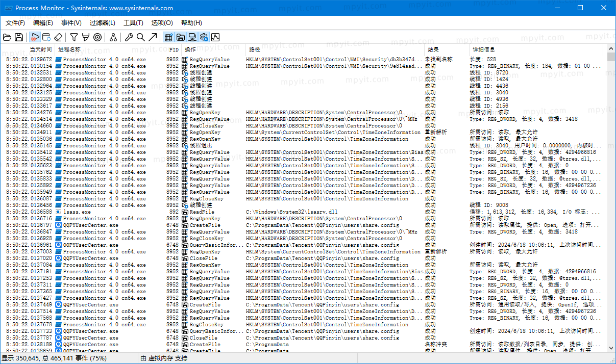Open the 帮助(H) menu

pyautogui.click(x=191, y=23)
